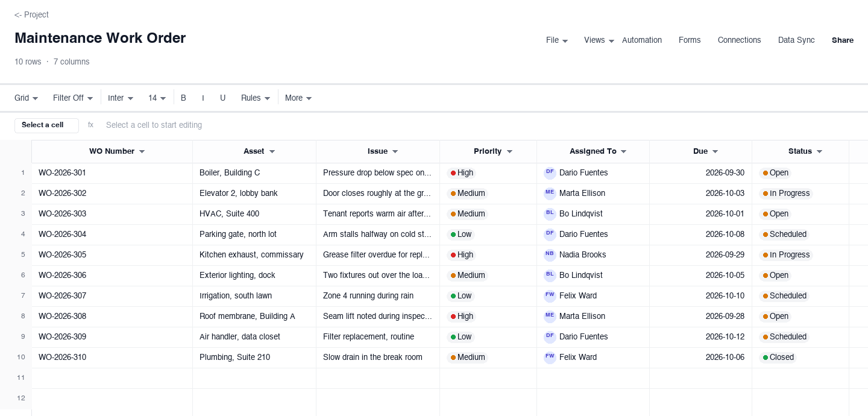Screen dimensions: 868x416
Task: Select due date 2026-10-12
Action: pos(701,337)
